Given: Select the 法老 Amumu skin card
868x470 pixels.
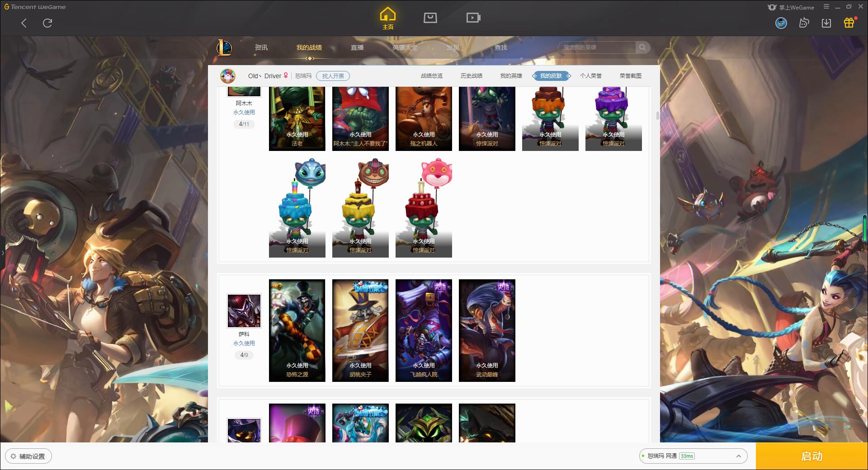Looking at the screenshot, I should click(x=297, y=119).
